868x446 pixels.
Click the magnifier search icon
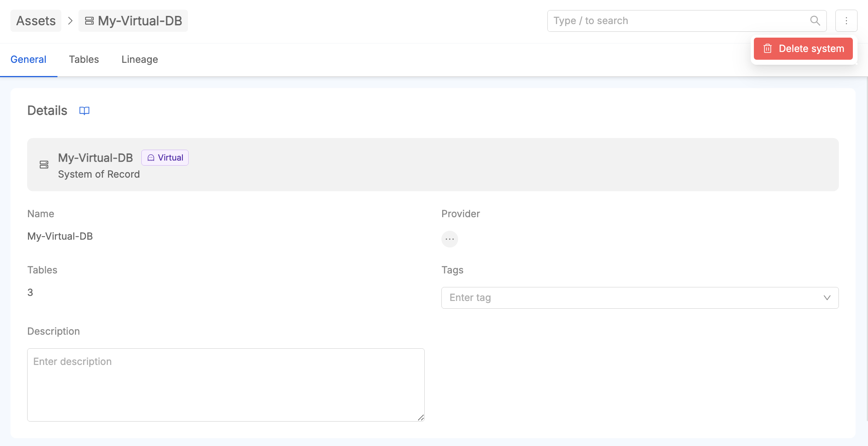click(x=815, y=21)
